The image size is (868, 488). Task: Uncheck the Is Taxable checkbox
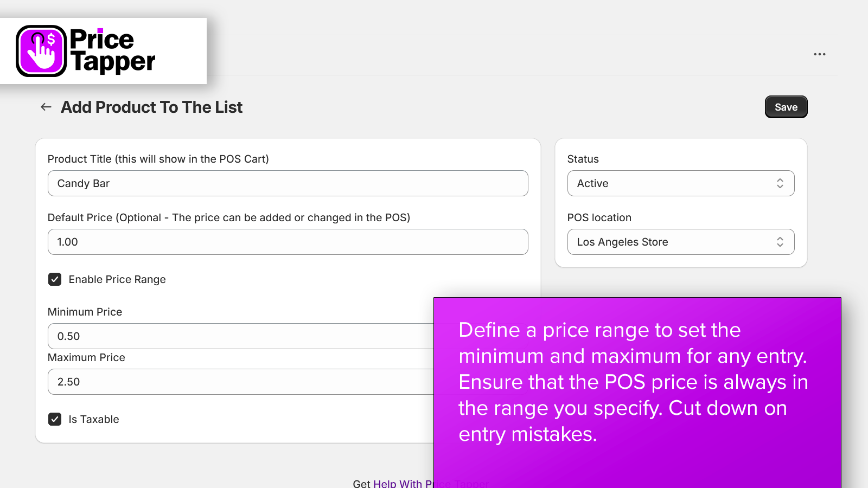click(55, 419)
